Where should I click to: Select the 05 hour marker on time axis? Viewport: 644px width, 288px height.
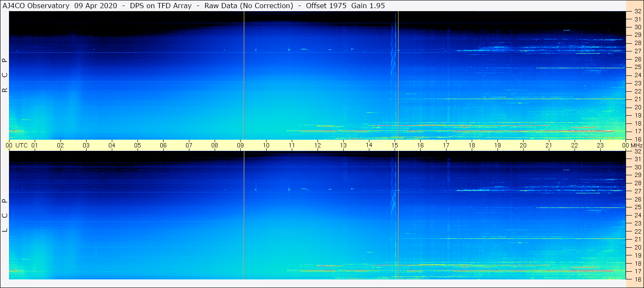coord(138,145)
